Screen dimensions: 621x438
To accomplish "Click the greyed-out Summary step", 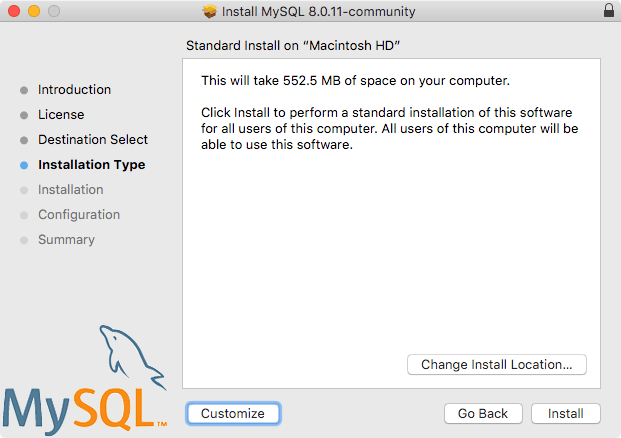I will tap(66, 240).
